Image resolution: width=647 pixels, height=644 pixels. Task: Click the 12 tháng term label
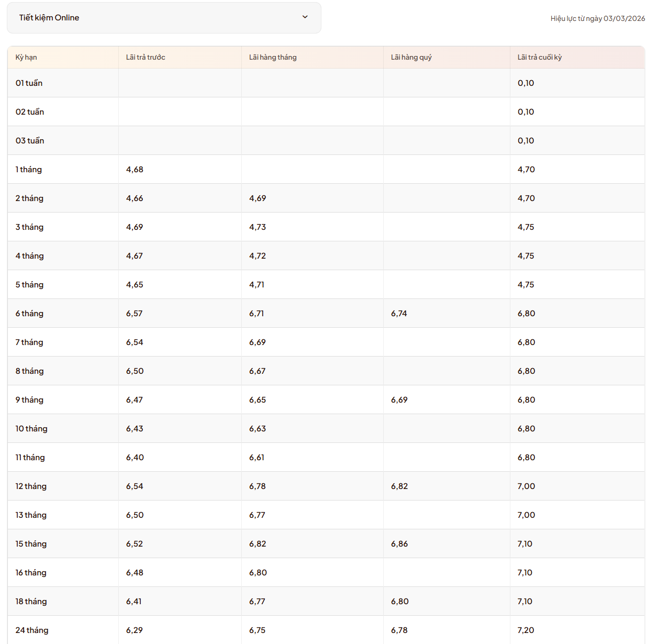click(31, 486)
